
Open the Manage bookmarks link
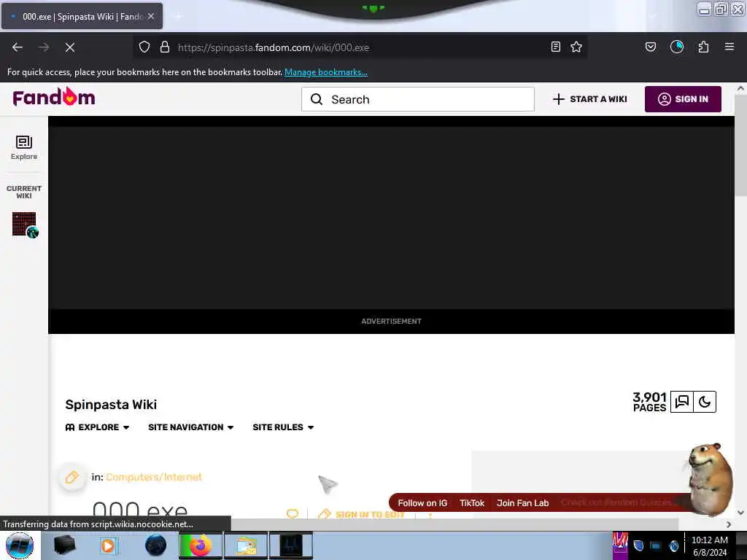pyautogui.click(x=326, y=72)
